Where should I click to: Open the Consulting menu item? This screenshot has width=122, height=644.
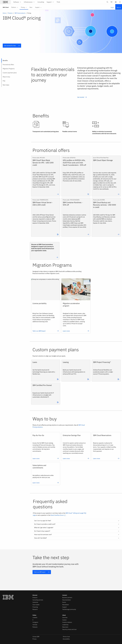(41, 2)
